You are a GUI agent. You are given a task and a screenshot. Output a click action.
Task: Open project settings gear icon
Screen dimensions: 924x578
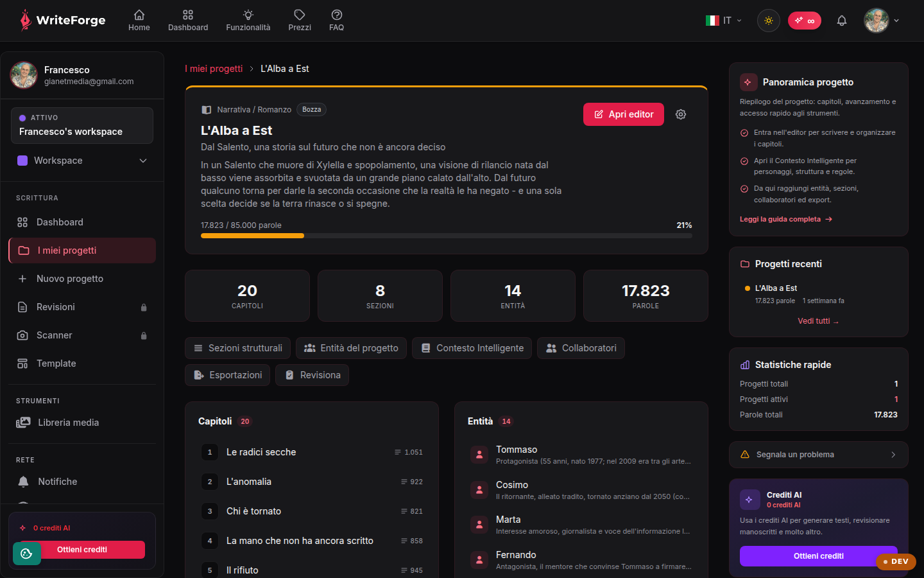(x=681, y=114)
